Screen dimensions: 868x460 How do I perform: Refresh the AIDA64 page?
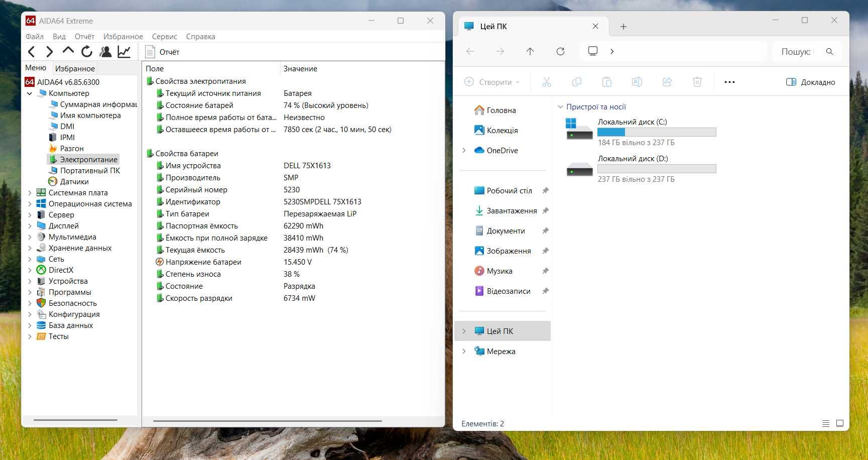pos(87,52)
